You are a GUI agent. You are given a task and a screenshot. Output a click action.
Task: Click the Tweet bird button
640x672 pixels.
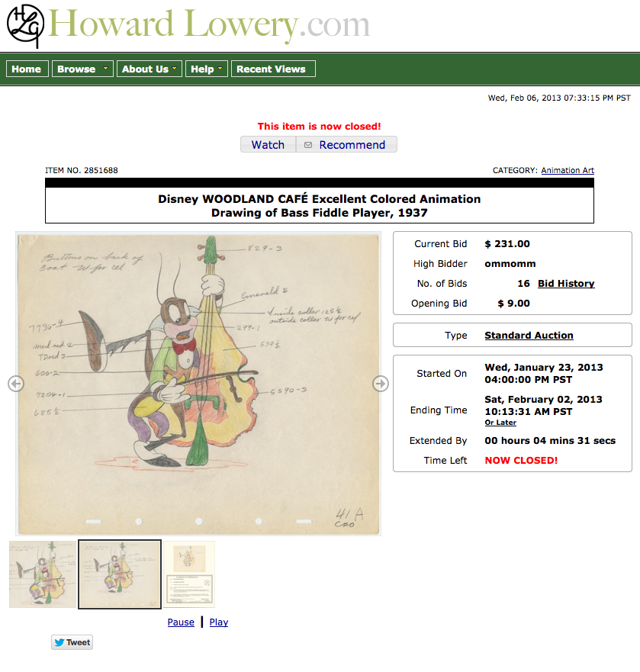click(72, 642)
